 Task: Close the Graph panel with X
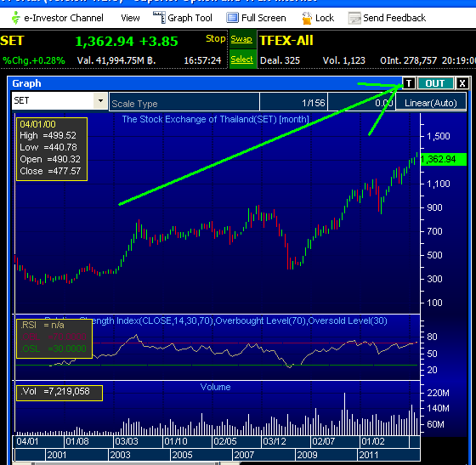click(462, 83)
